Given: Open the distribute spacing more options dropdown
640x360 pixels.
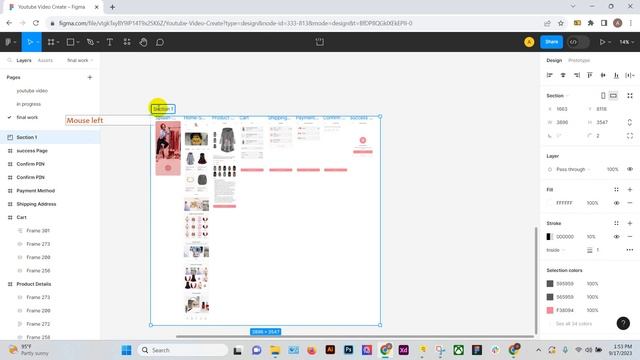Looking at the screenshot, I should [630, 75].
